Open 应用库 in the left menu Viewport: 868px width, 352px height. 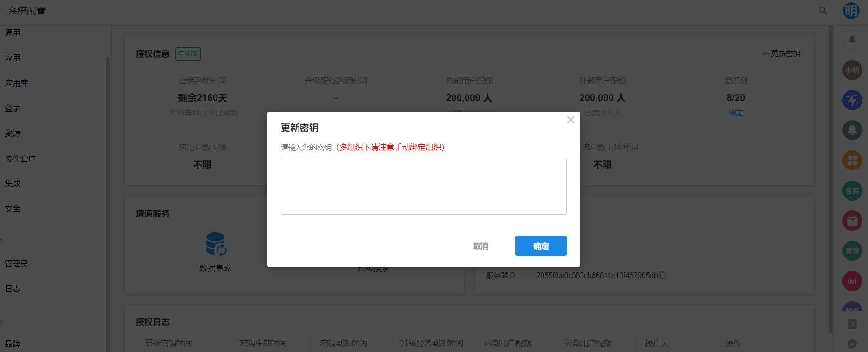[16, 83]
